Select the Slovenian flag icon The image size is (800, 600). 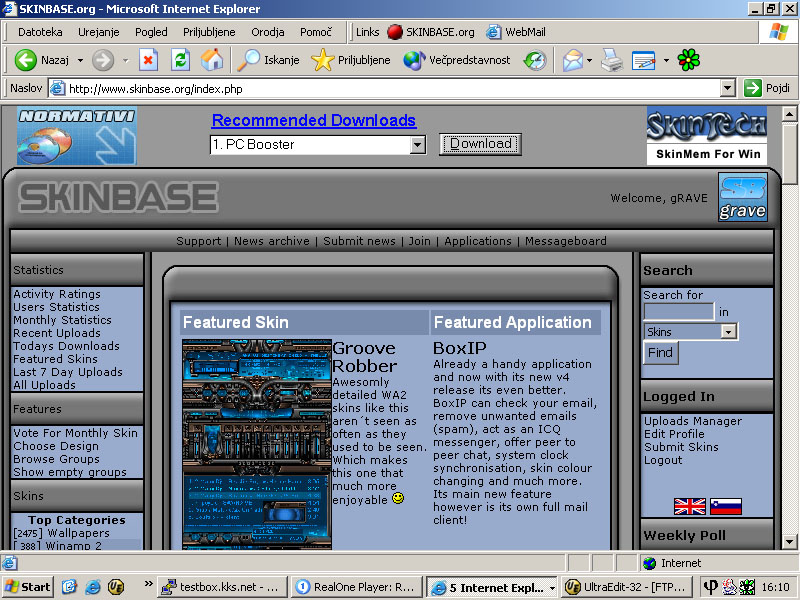725,506
